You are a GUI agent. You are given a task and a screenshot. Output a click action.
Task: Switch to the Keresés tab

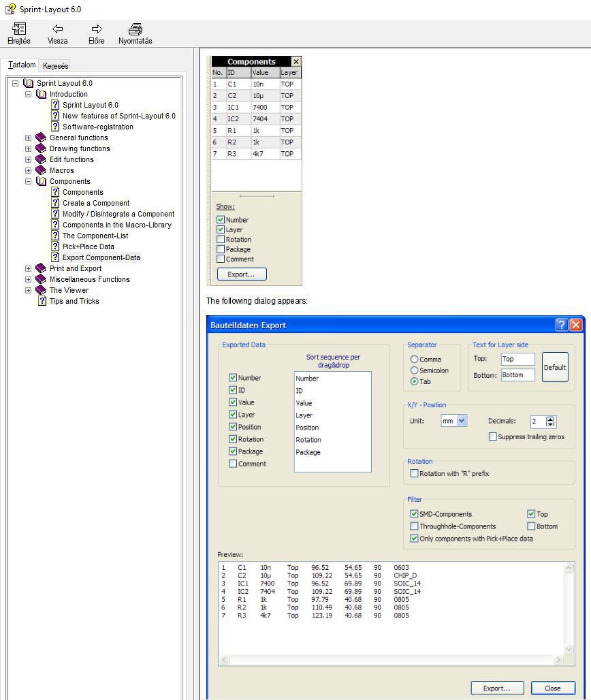(55, 65)
